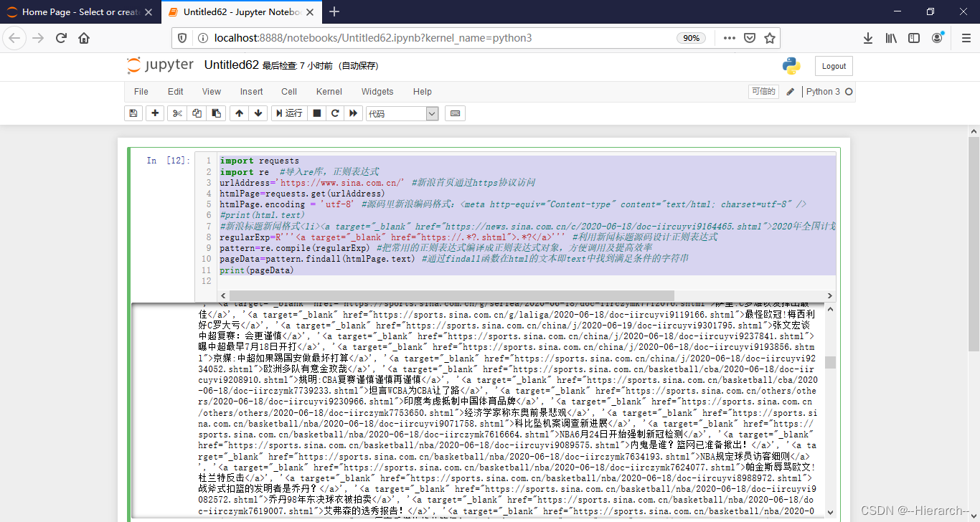Open the library icon

891,38
